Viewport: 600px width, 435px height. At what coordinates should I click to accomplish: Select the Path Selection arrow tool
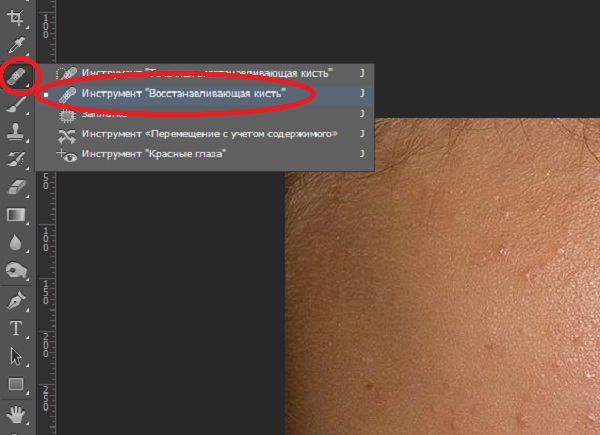pyautogui.click(x=16, y=356)
